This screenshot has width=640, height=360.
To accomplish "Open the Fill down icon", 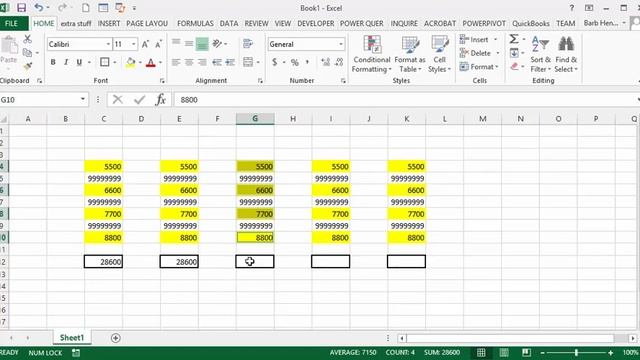I will 514,53.
